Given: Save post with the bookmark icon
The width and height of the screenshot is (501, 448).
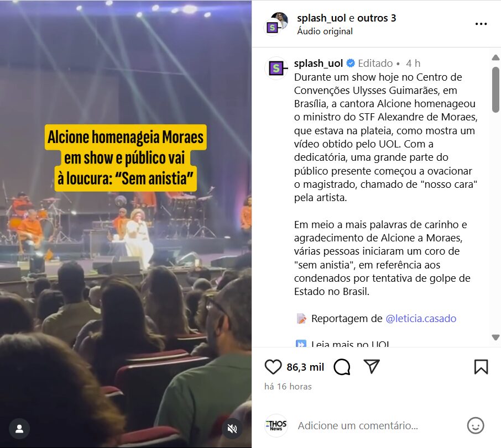Looking at the screenshot, I should (x=481, y=367).
